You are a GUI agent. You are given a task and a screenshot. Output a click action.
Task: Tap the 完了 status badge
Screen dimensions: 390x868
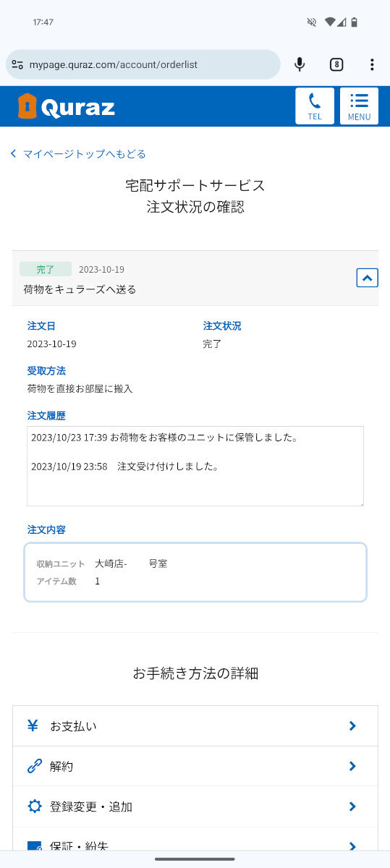(46, 269)
